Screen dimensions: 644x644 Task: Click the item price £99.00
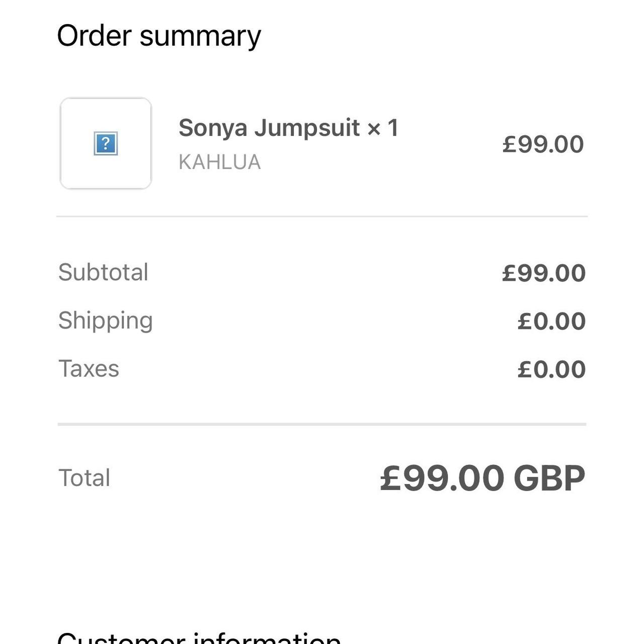coord(543,144)
